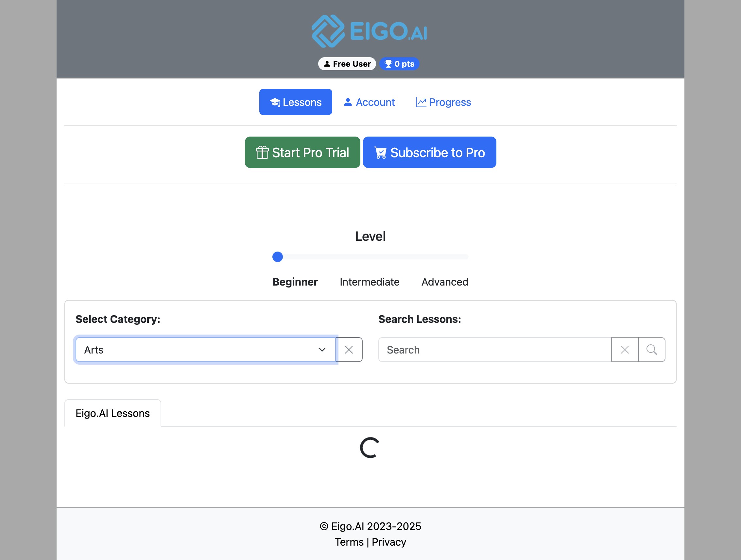Select the Beginner level label
The image size is (741, 560).
(x=295, y=282)
